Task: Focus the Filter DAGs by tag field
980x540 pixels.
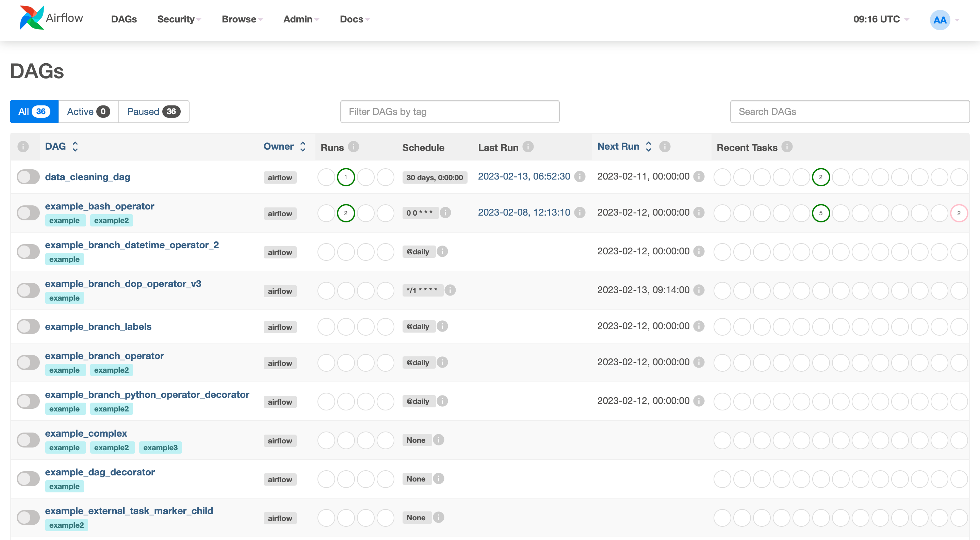Action: tap(450, 112)
